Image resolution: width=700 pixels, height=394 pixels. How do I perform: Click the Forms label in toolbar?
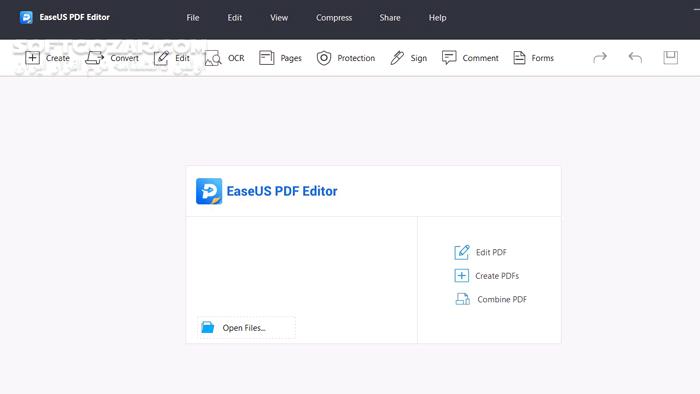click(x=542, y=58)
